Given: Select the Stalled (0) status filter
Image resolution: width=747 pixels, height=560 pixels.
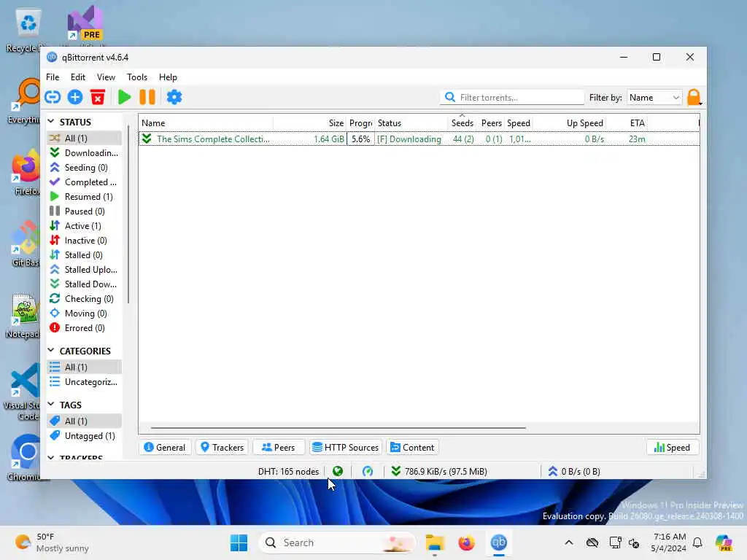Looking at the screenshot, I should pos(85,255).
